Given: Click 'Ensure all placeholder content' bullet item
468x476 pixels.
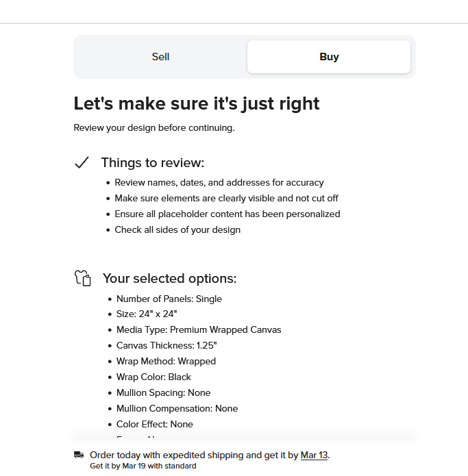Looking at the screenshot, I should 227,214.
